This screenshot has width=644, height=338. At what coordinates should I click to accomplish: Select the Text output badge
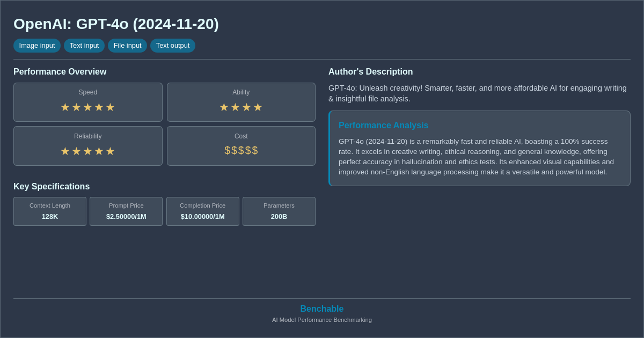point(173,46)
